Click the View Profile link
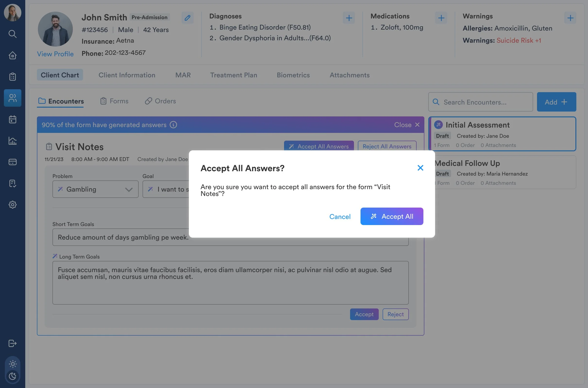The width and height of the screenshot is (588, 388). pos(55,54)
